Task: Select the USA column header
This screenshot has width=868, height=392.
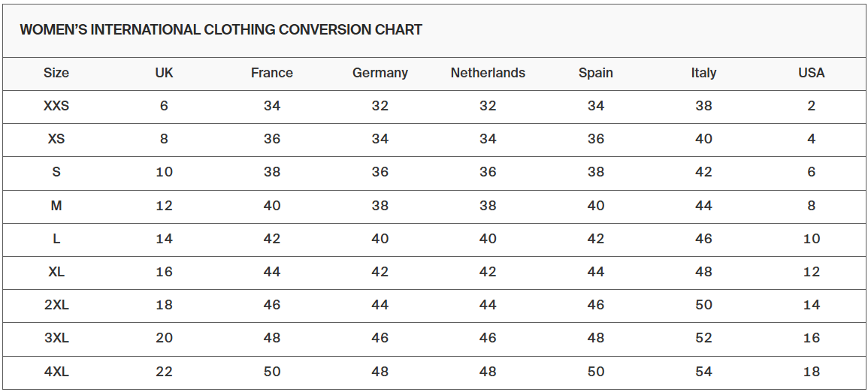Action: (x=812, y=73)
